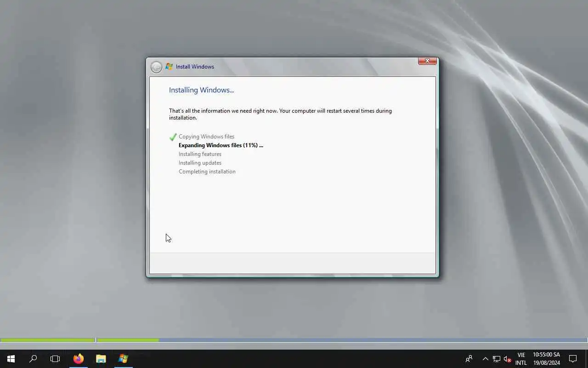The height and width of the screenshot is (368, 588).
Task: Close the Install Windows dialog
Action: pyautogui.click(x=427, y=61)
